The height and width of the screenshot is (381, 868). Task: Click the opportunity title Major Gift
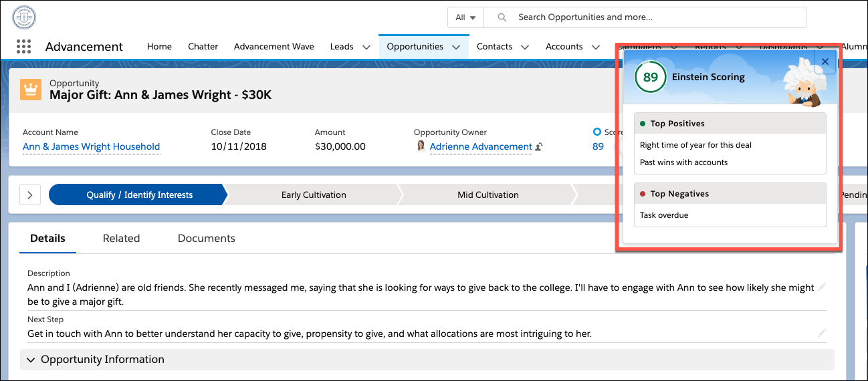[160, 95]
